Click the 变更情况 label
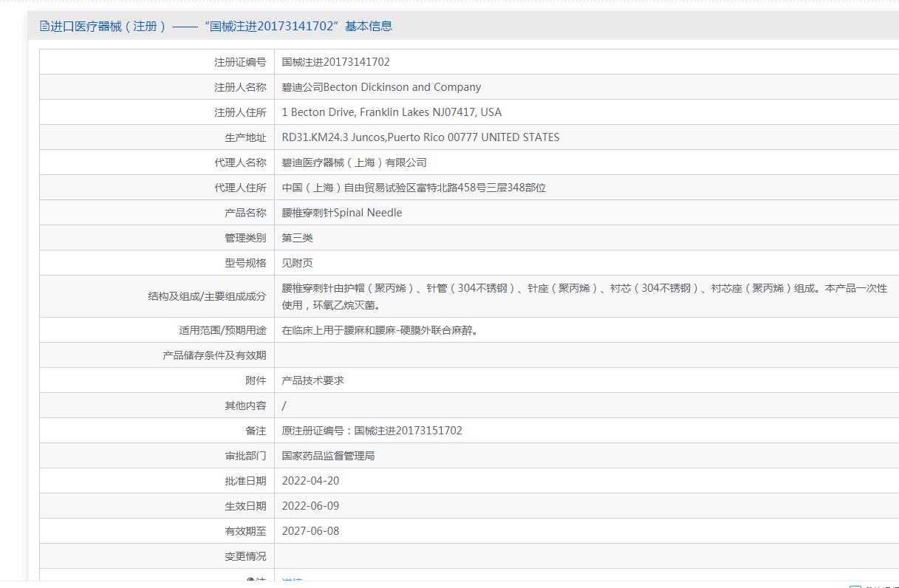The height and width of the screenshot is (588, 899). (x=245, y=556)
